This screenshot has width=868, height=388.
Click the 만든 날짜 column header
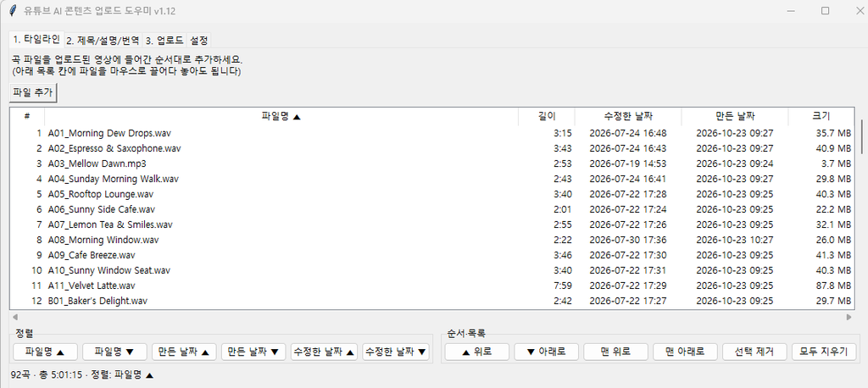click(x=735, y=116)
